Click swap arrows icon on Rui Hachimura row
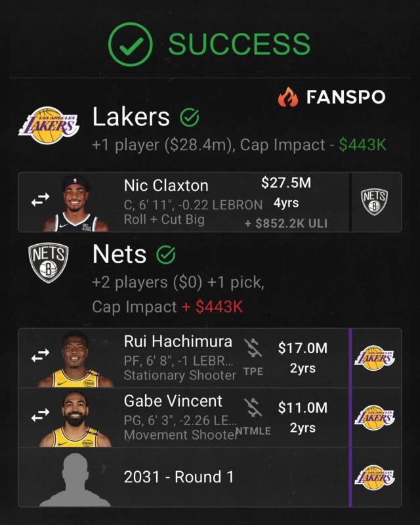Image resolution: width=420 pixels, height=525 pixels. [41, 355]
